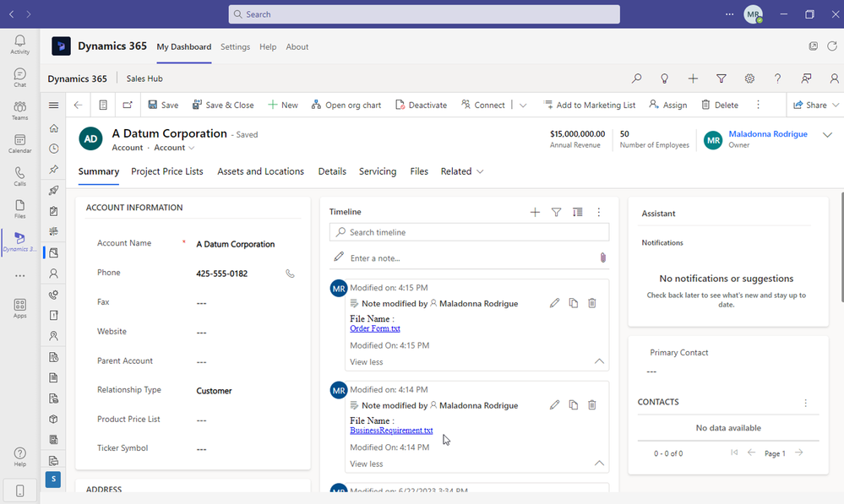Open Contacts subgrid more commands
Viewport: 844px width, 504px height.
tap(805, 403)
